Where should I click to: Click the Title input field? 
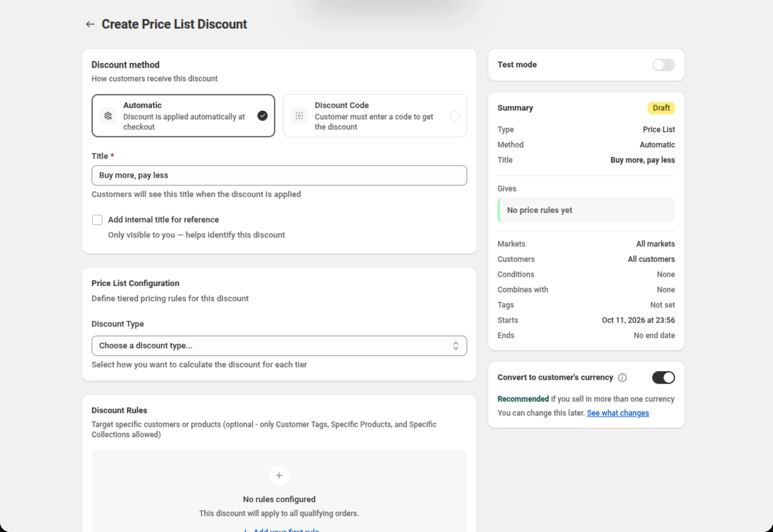(279, 175)
